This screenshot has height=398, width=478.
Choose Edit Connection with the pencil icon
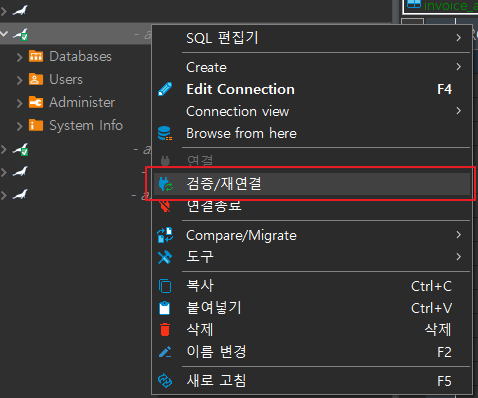pyautogui.click(x=312, y=89)
